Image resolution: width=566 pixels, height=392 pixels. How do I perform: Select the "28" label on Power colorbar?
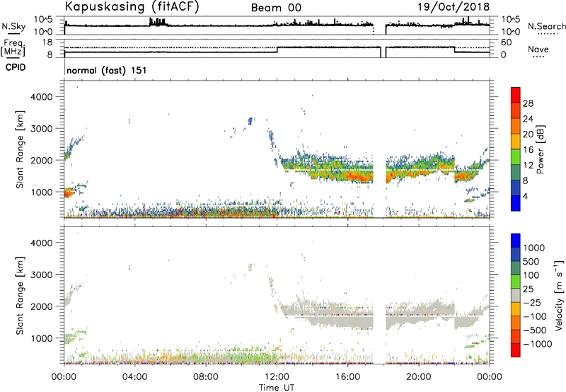(528, 103)
